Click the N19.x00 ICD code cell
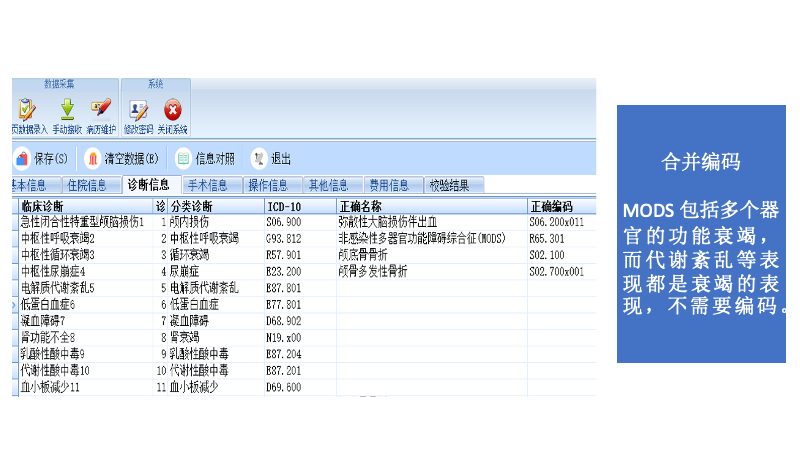This screenshot has width=800, height=450. click(284, 338)
